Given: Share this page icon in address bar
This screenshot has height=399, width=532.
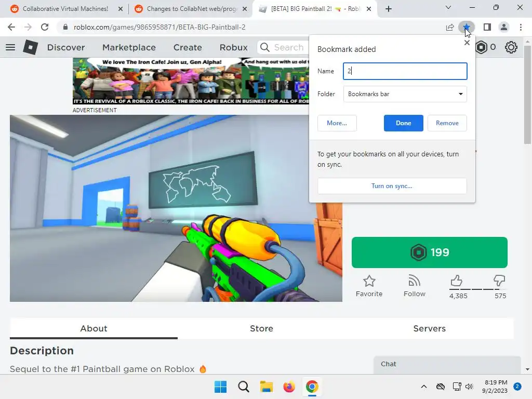Looking at the screenshot, I should pos(450,27).
